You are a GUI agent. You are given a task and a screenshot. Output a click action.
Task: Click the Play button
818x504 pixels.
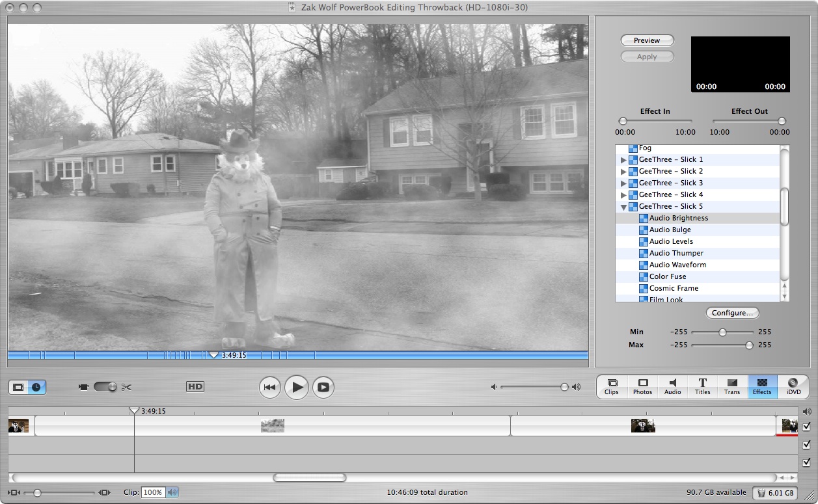point(297,388)
